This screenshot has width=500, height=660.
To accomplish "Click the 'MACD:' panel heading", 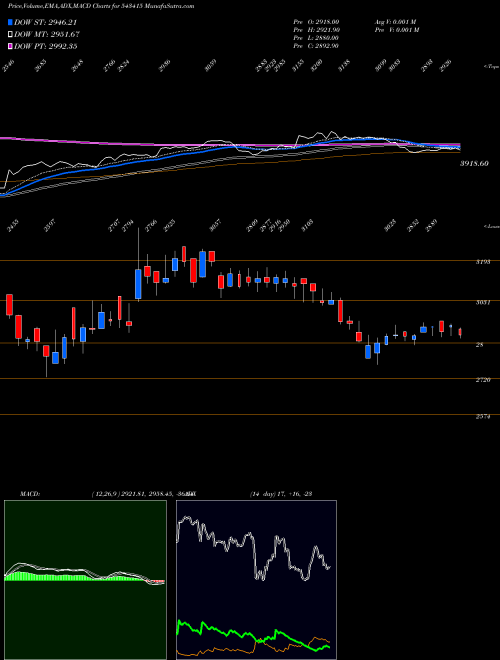I will point(29,494).
